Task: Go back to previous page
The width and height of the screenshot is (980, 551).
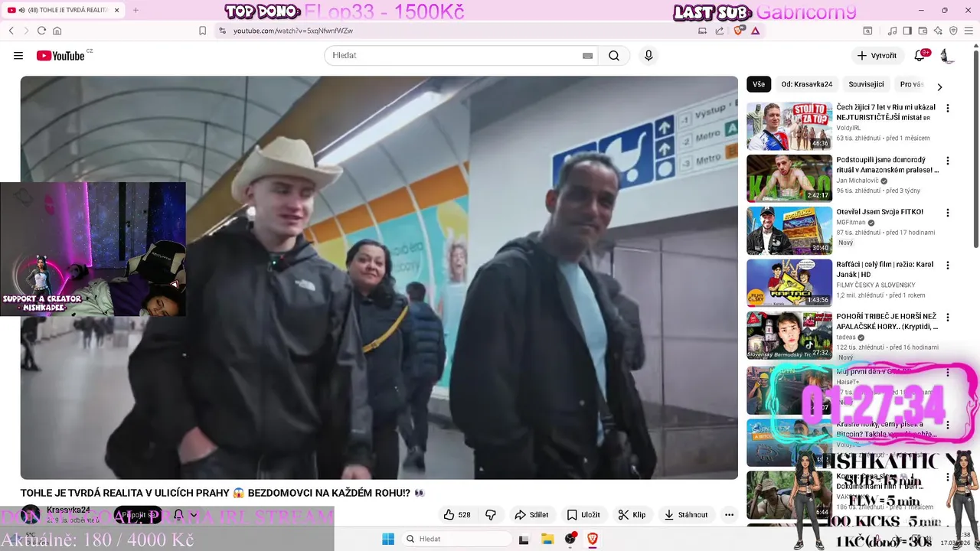Action: tap(11, 31)
